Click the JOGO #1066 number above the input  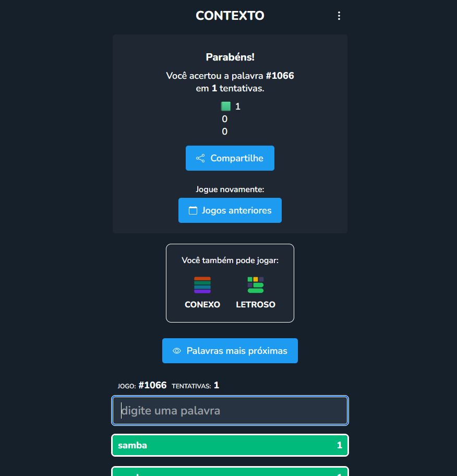pos(152,385)
